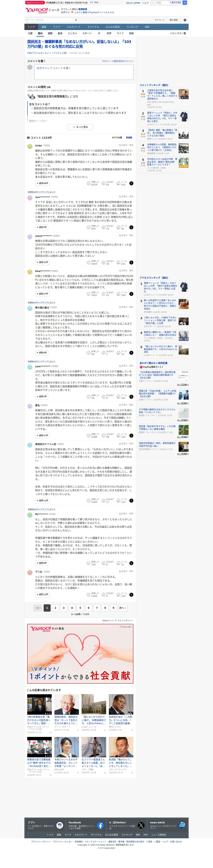Select the エンタメ category tab
Image resolution: width=213 pixels, height=868 pixels.
tap(72, 33)
